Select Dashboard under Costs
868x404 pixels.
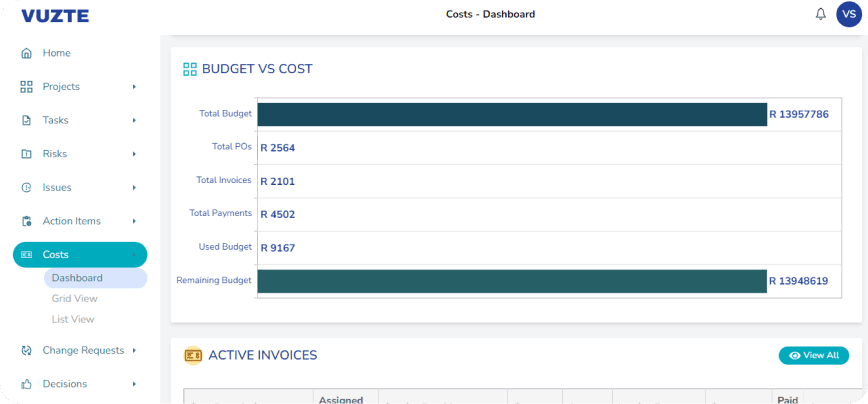95,278
